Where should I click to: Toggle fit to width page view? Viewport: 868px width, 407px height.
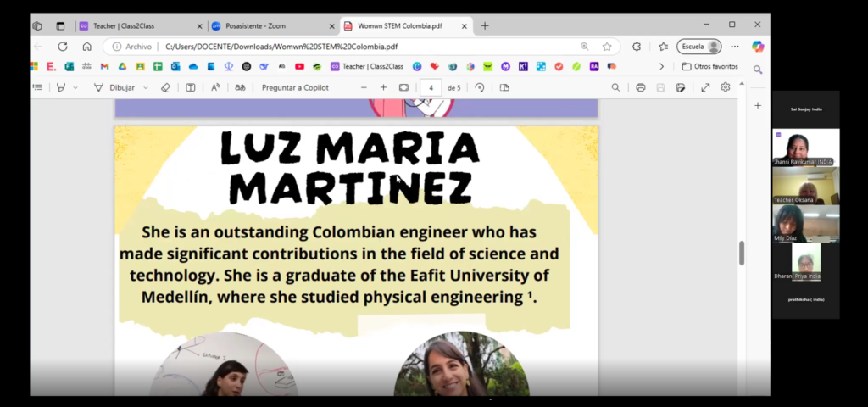tap(403, 87)
